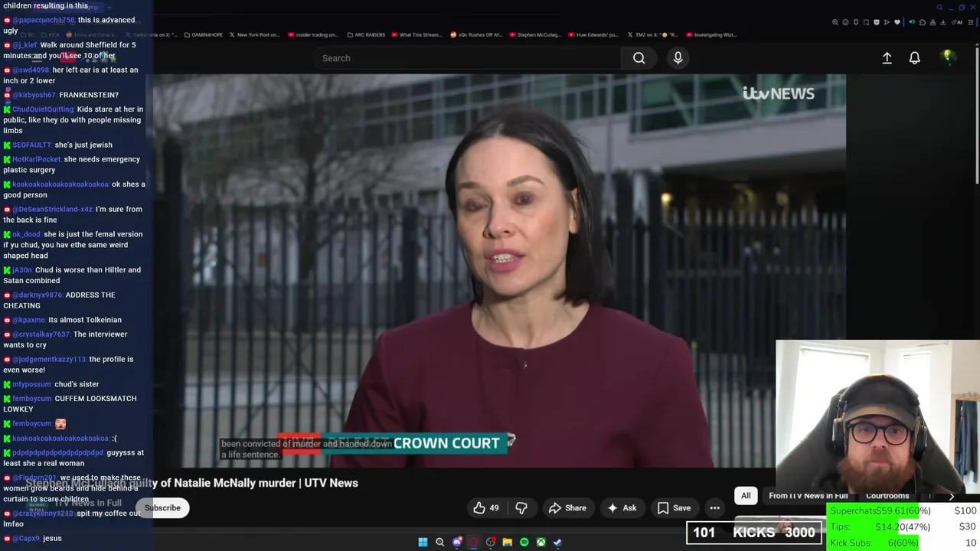Image resolution: width=980 pixels, height=551 pixels.
Task: Save the video to a playlist
Action: point(674,508)
